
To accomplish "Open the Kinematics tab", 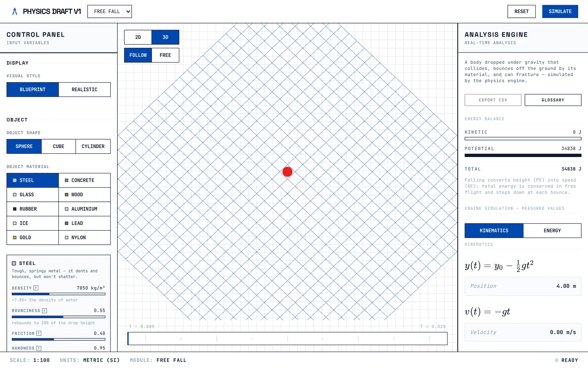I will point(494,231).
